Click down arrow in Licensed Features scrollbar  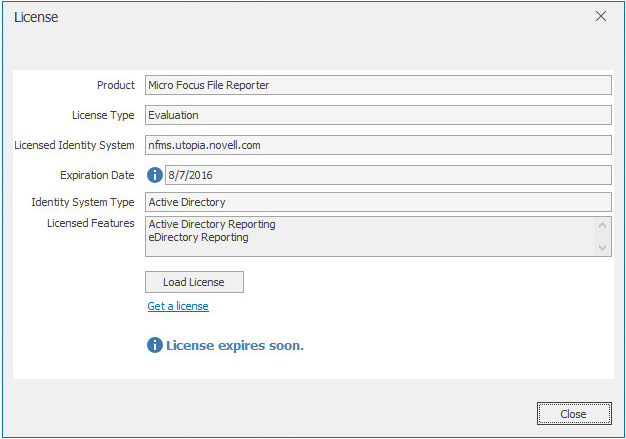602,247
